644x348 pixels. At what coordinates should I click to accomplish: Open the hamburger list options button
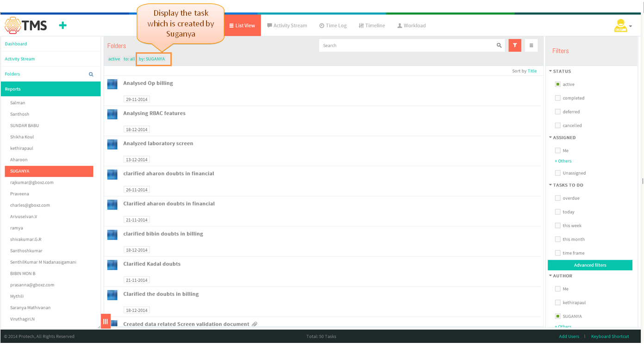coord(531,45)
